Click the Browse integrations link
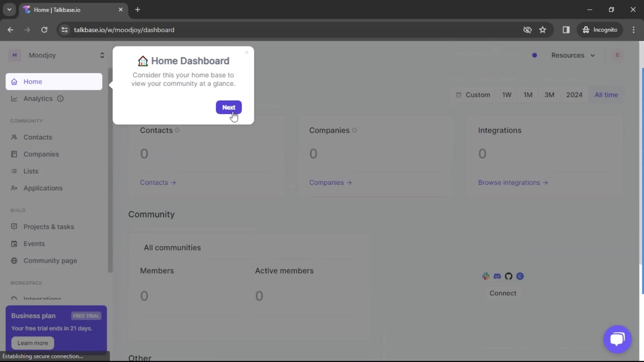Image resolution: width=644 pixels, height=362 pixels. point(513,183)
